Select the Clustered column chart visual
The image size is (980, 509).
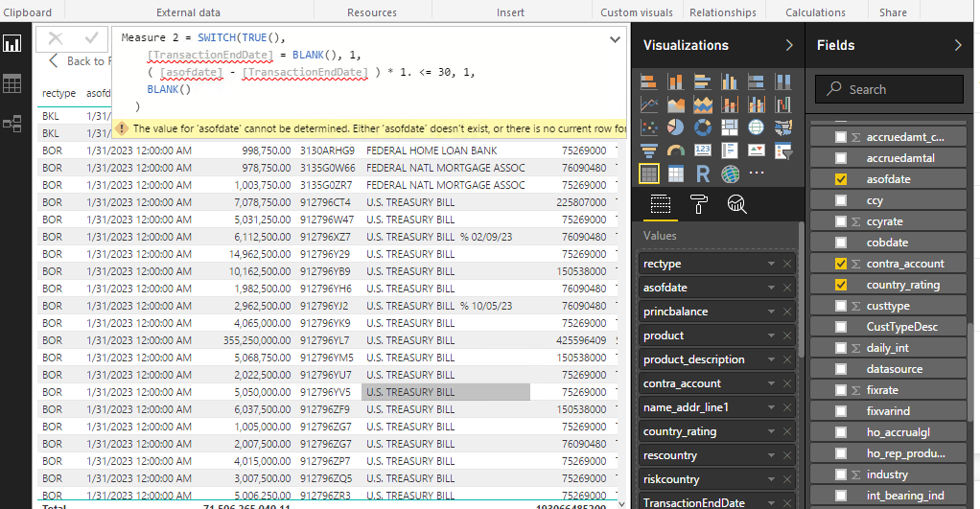(x=730, y=81)
